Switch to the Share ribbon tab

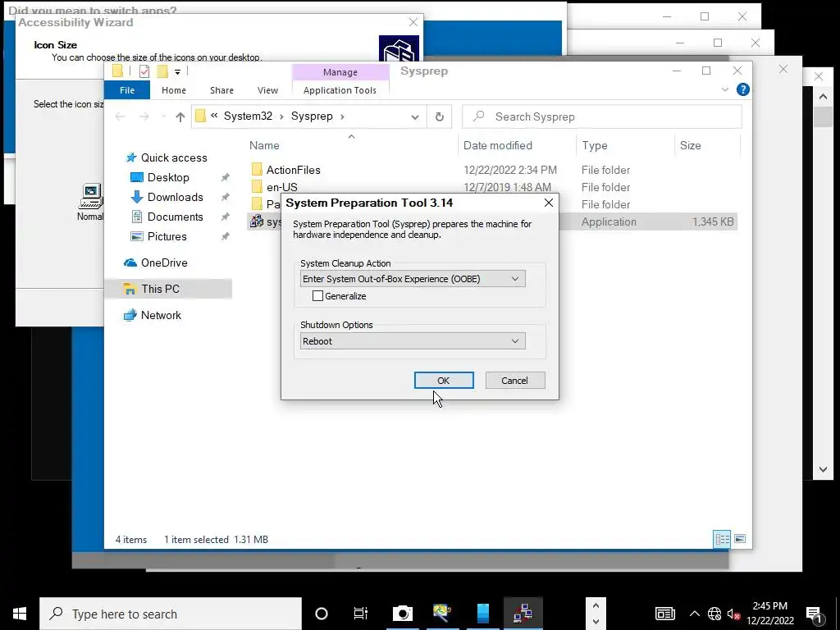pos(221,90)
